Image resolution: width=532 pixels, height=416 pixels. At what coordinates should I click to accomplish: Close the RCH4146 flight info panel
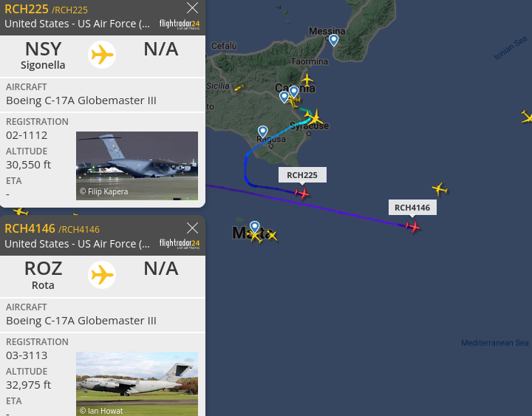tap(192, 228)
